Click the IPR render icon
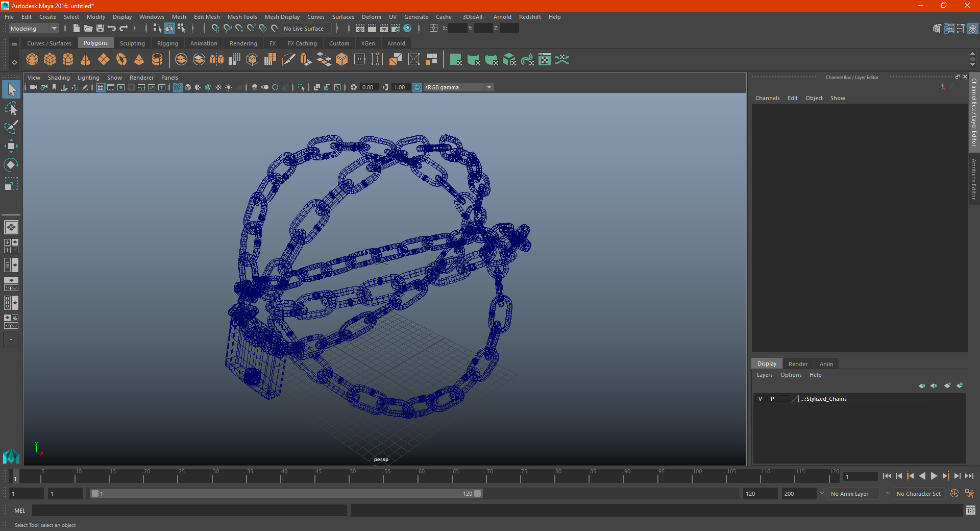Image resolution: width=980 pixels, height=531 pixels. coord(384,29)
